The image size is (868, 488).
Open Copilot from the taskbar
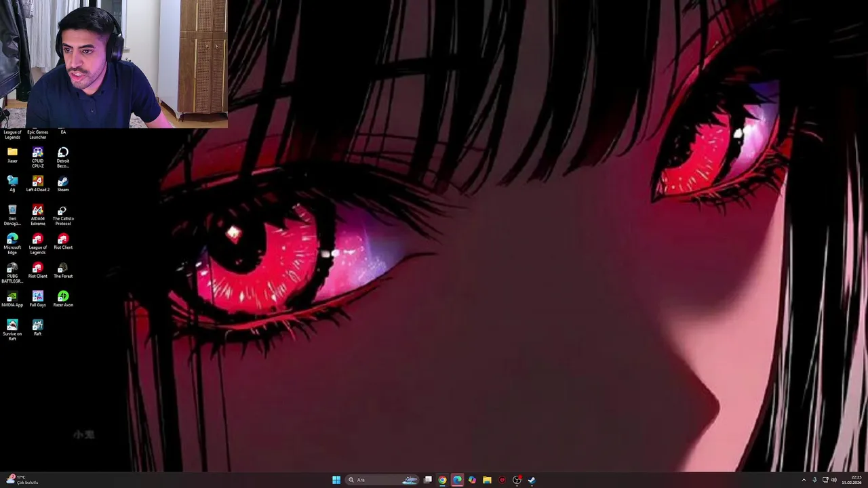(472, 480)
